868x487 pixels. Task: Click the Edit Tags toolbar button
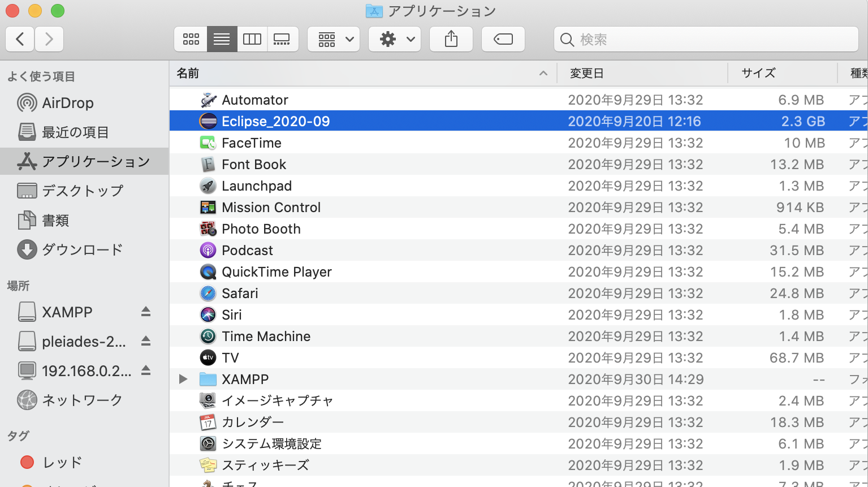click(503, 39)
